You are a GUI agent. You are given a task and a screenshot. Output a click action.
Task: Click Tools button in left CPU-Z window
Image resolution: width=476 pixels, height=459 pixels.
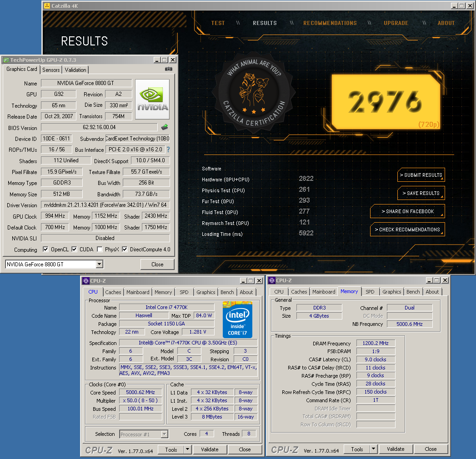click(171, 449)
